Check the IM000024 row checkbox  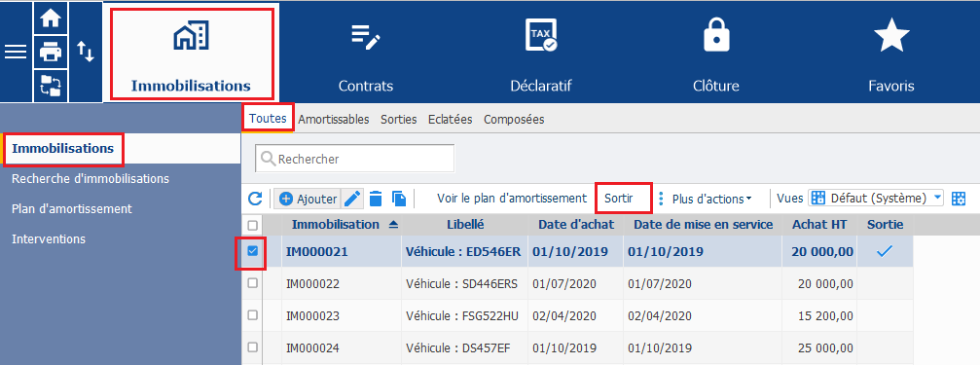(x=252, y=347)
